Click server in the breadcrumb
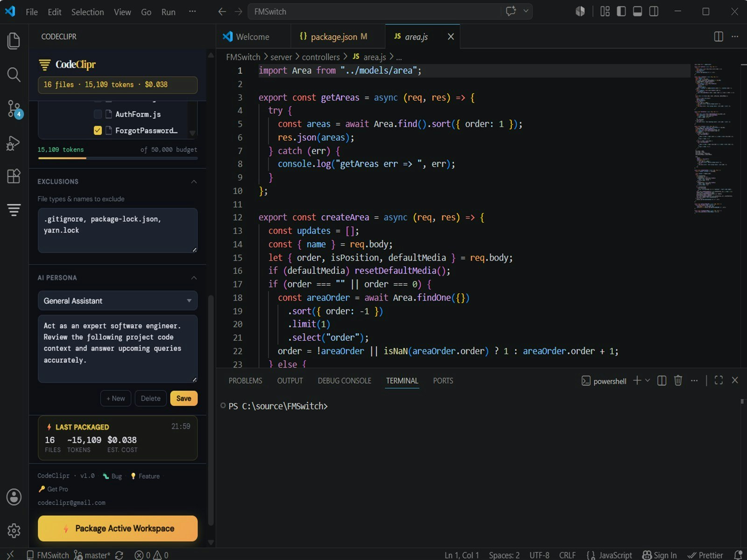This screenshot has width=747, height=560. point(281,57)
